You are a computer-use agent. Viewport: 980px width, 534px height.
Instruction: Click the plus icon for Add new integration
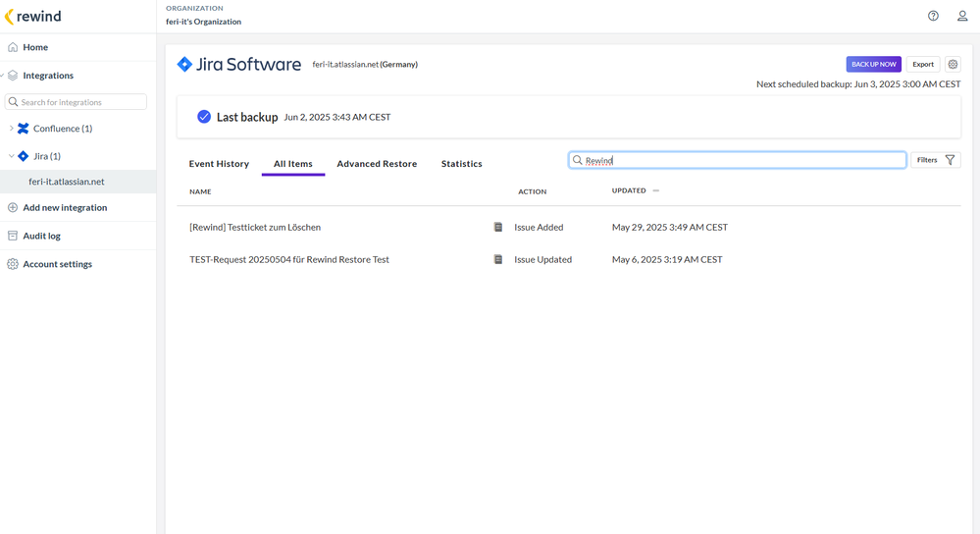pyautogui.click(x=13, y=207)
